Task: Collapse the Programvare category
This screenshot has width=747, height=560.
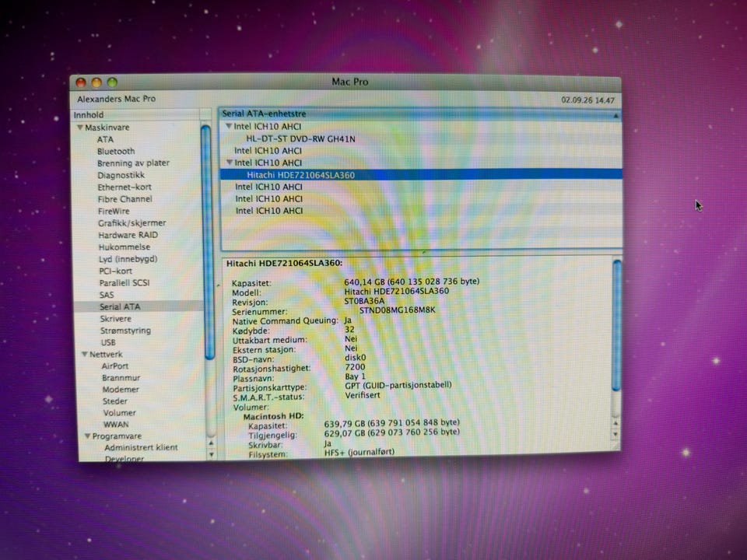Action: (x=88, y=436)
